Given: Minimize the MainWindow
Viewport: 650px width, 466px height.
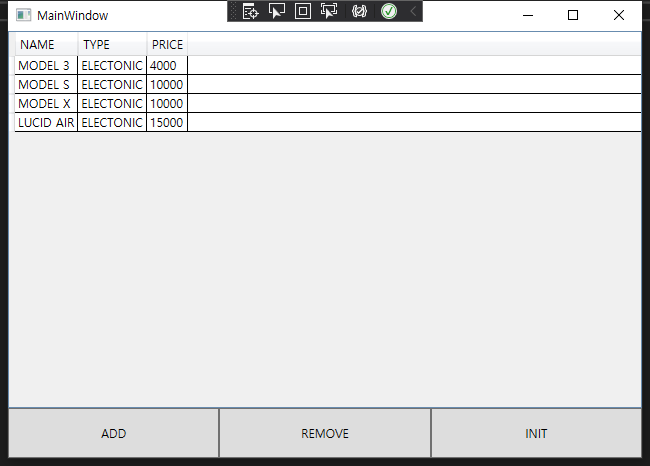Looking at the screenshot, I should tap(528, 15).
